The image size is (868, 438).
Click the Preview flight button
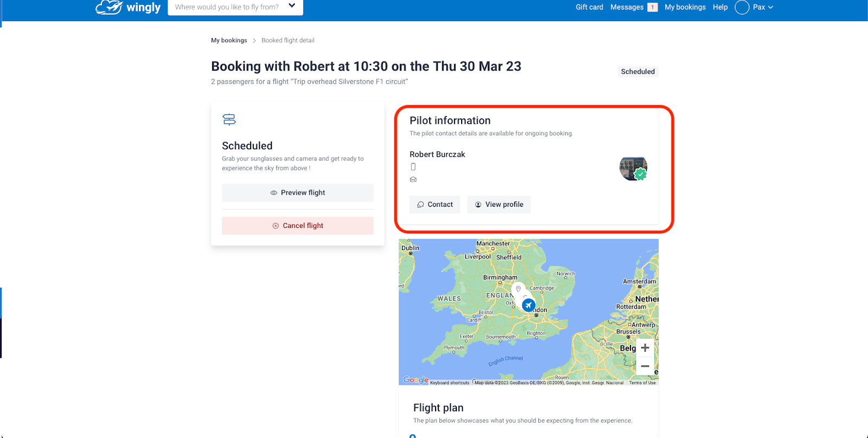tap(298, 193)
